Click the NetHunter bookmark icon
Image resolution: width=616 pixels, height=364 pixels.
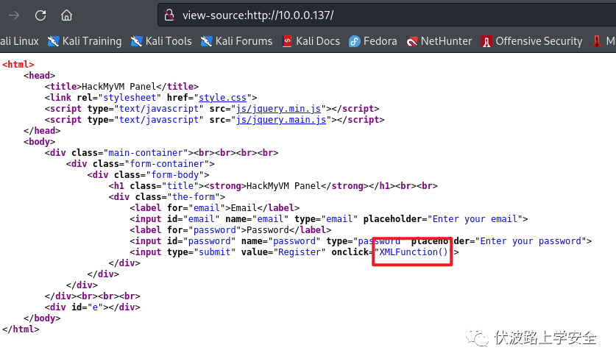[x=411, y=41]
